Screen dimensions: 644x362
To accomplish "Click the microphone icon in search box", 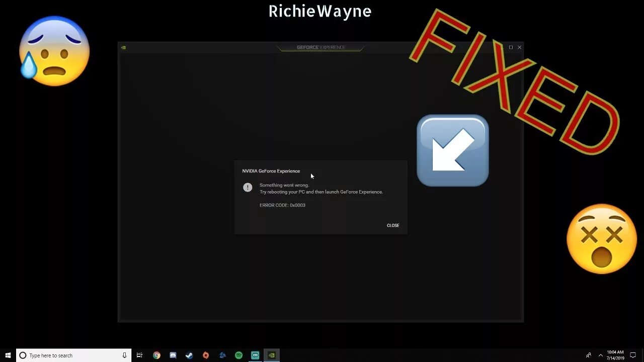I will 124,355.
